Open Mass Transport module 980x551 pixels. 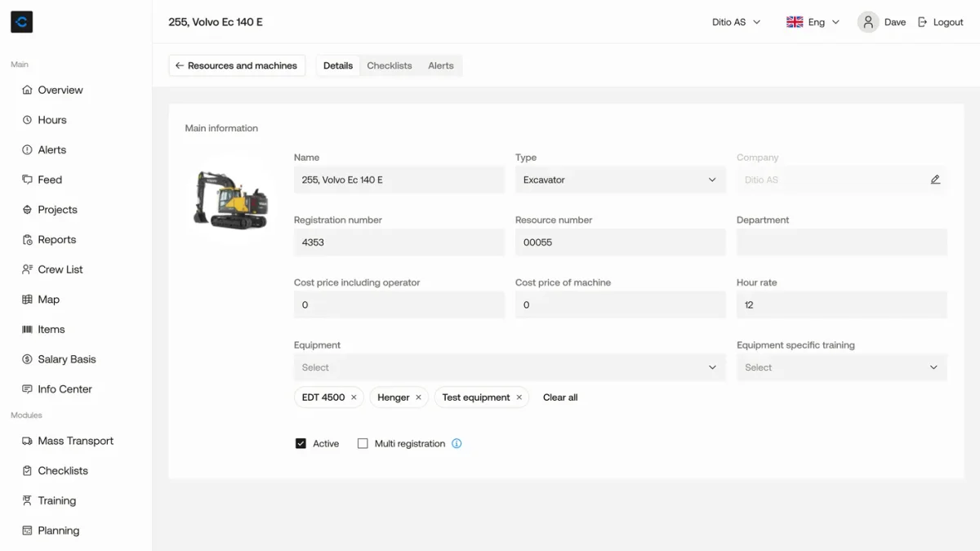pos(76,441)
